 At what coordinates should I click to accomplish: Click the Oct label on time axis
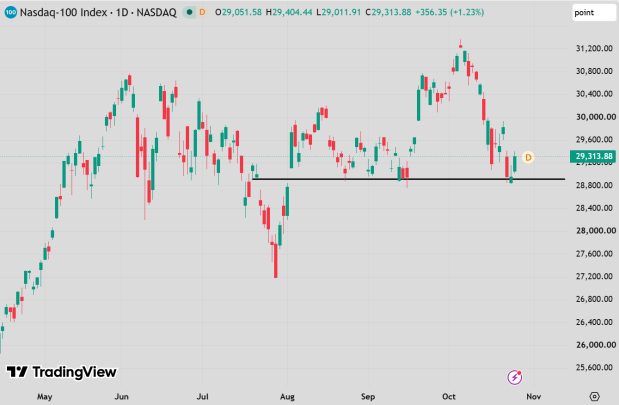click(x=449, y=396)
